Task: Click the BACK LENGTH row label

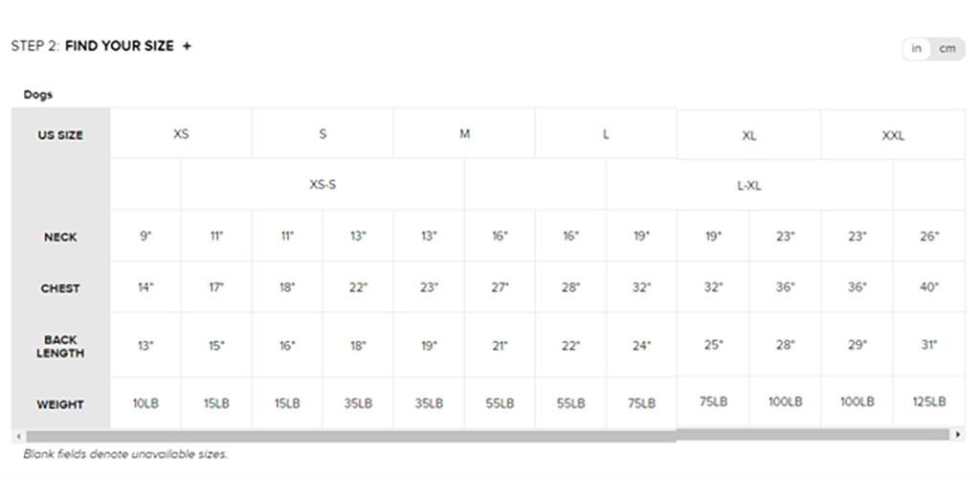Action: [x=60, y=346]
